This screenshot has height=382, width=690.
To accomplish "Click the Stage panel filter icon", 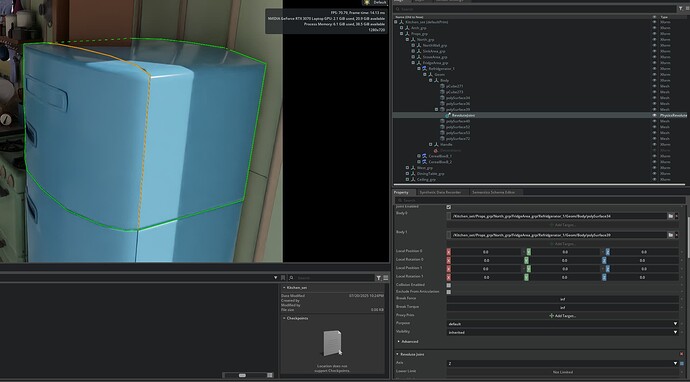I will 681,8.
